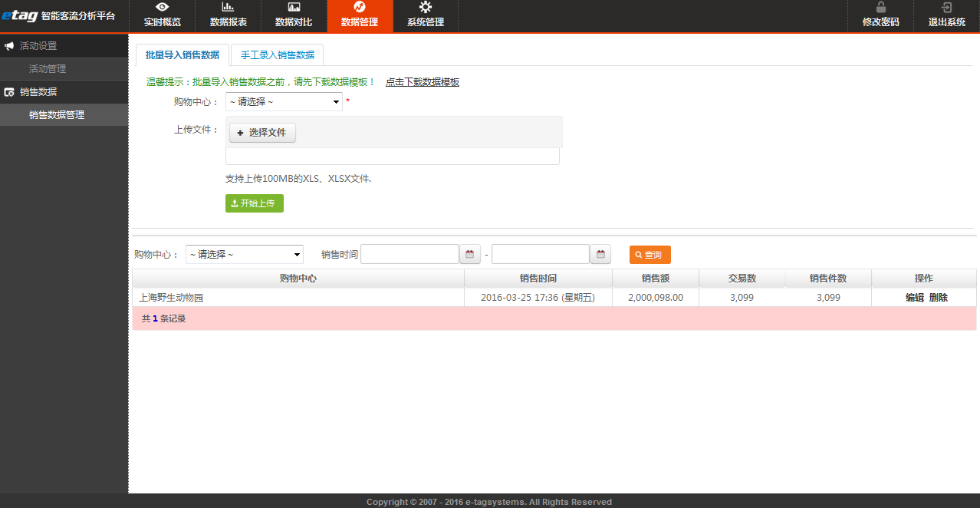Click 删除 for 上海野生动物园 row
The height and width of the screenshot is (508, 980).
939,298
